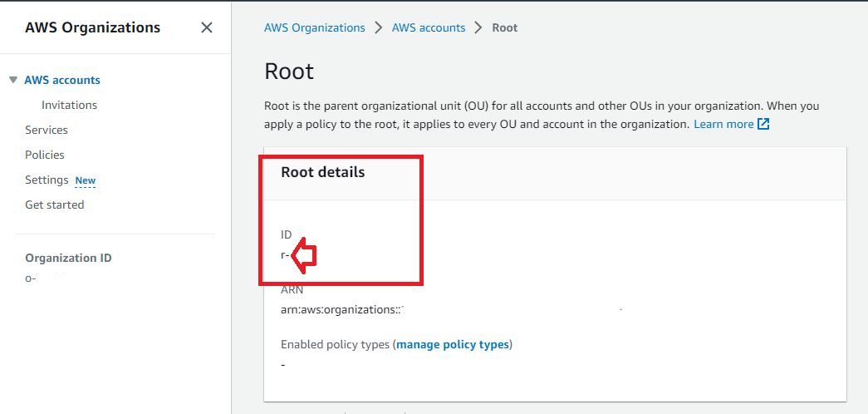Click the ARN value starting arn:aws:organizations
Image resolution: width=868 pixels, height=414 pixels.
pos(343,310)
